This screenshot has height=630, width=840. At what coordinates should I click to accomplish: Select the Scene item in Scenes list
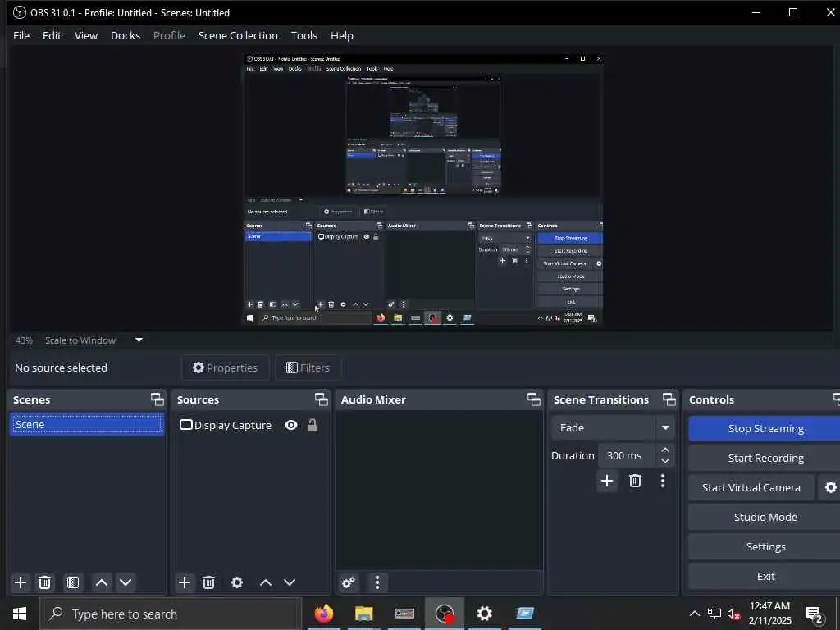[86, 424]
